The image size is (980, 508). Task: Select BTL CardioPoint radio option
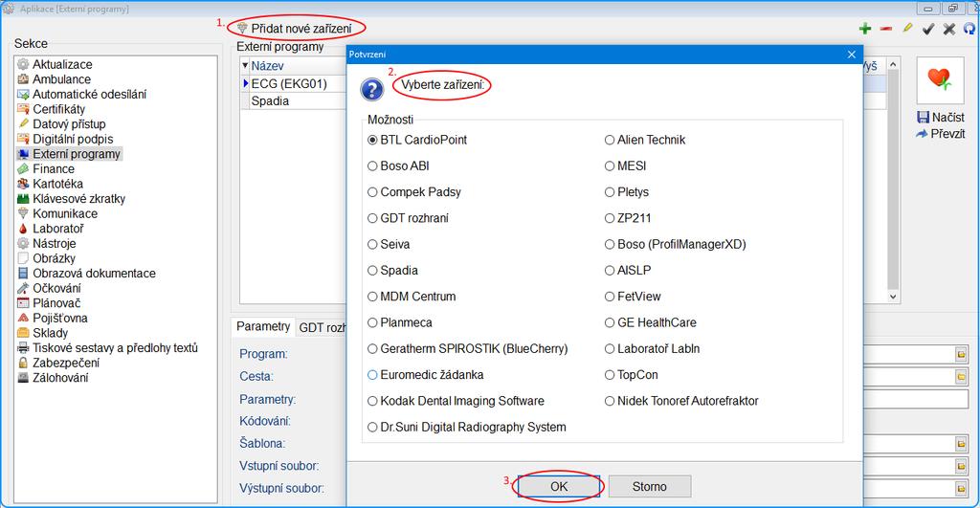pos(417,140)
